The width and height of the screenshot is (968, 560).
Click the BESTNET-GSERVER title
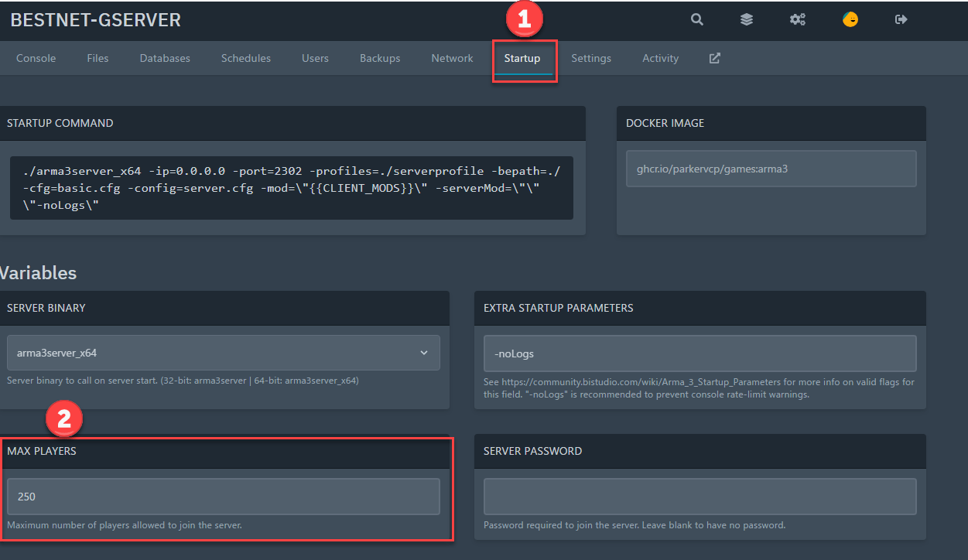[96, 20]
